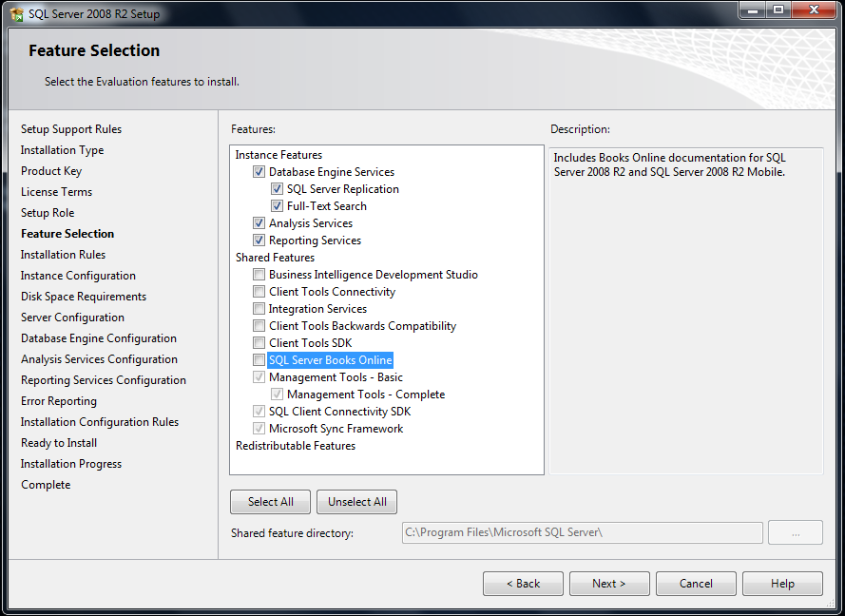Select Setup Role step
The image size is (845, 616).
click(x=48, y=213)
